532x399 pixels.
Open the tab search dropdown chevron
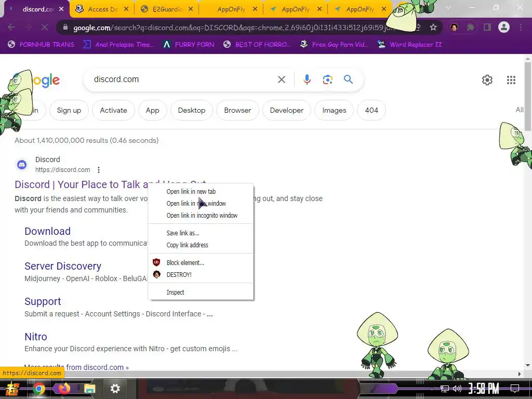[x=448, y=7]
